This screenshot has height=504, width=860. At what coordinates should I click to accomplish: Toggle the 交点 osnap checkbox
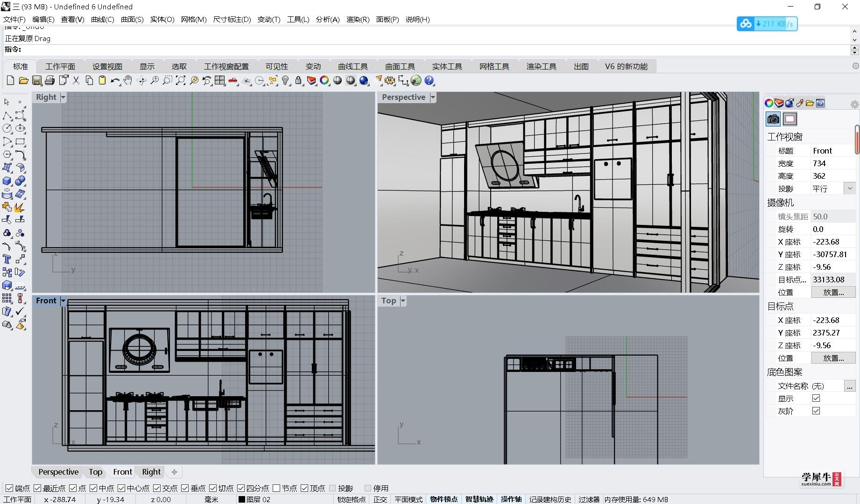pos(157,488)
